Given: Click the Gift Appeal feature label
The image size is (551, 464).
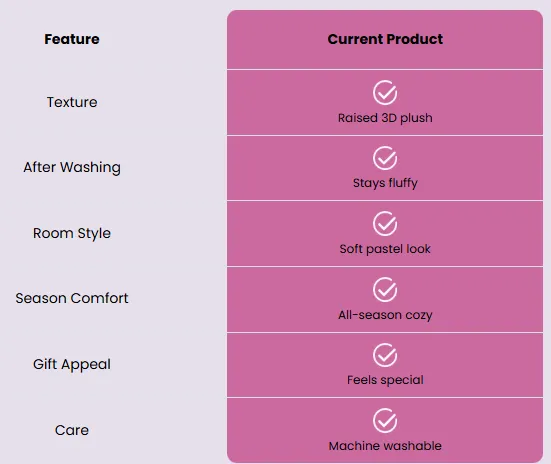Looking at the screenshot, I should (72, 365).
